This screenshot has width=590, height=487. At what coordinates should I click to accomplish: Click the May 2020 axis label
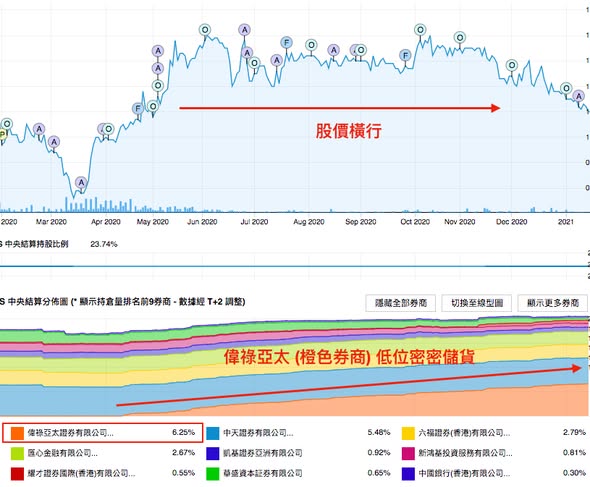click(152, 222)
